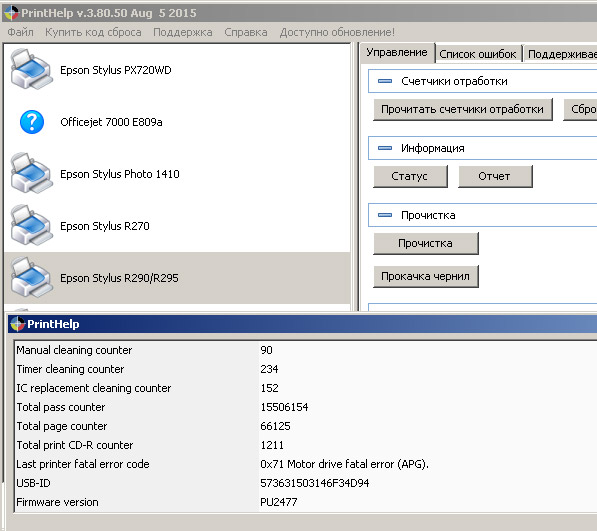Click the Отчет button
The width and height of the screenshot is (597, 531).
[x=495, y=176]
